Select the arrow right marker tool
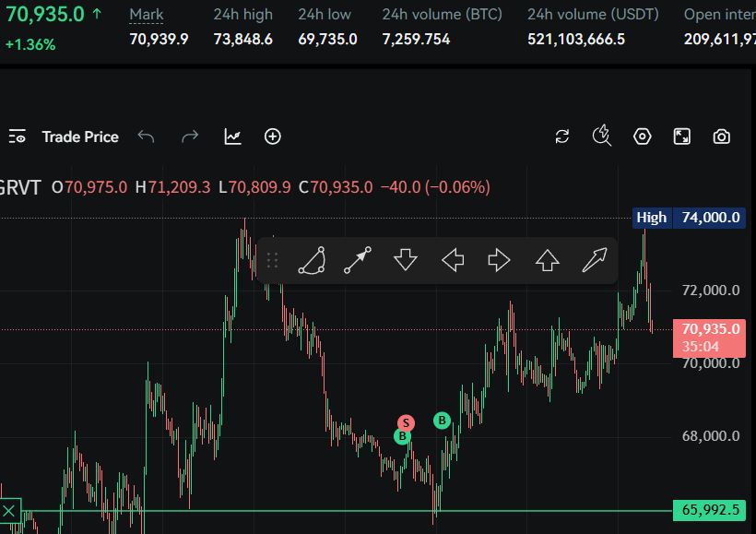The image size is (756, 534). click(499, 260)
